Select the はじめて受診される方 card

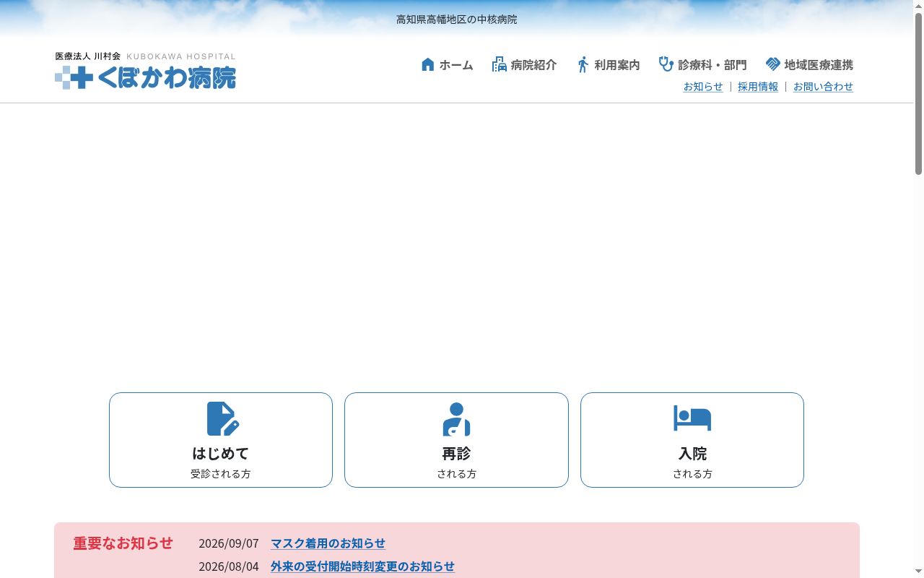[221, 440]
